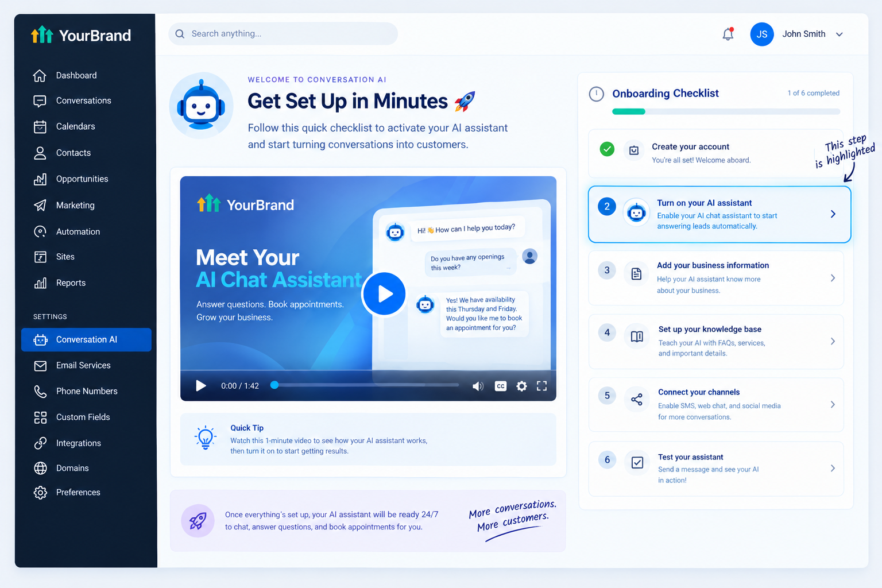
Task: Open Add your business information chevron
Action: click(833, 278)
